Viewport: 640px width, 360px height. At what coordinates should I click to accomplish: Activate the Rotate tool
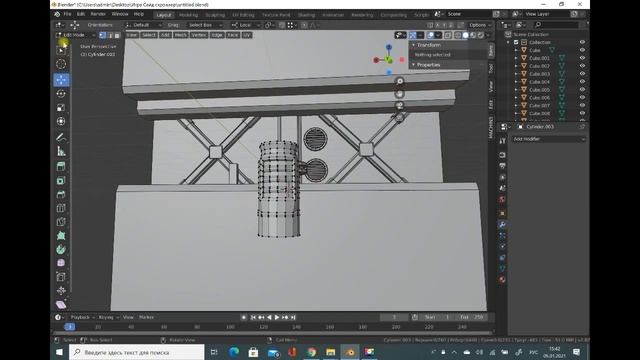(x=61, y=94)
